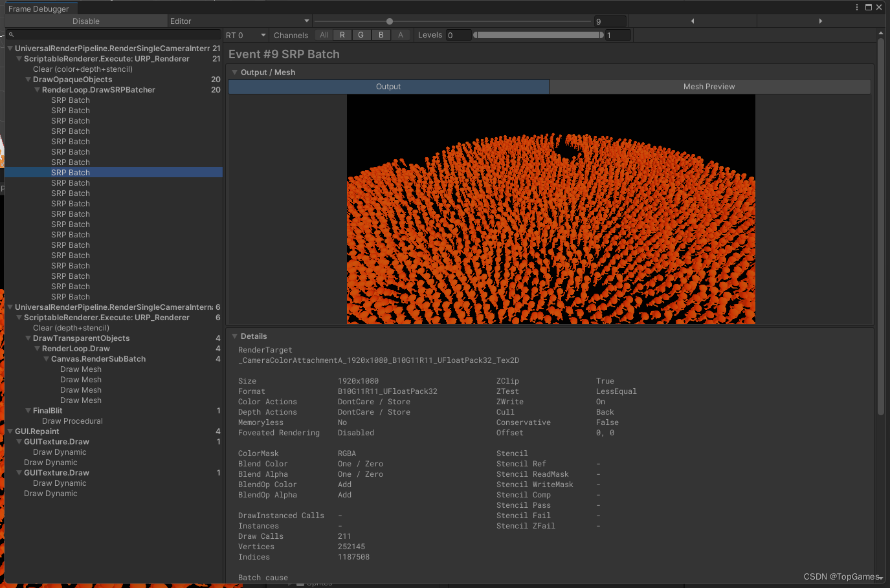The image size is (890, 588).
Task: Switch to the Mesh Preview tab
Action: [709, 87]
